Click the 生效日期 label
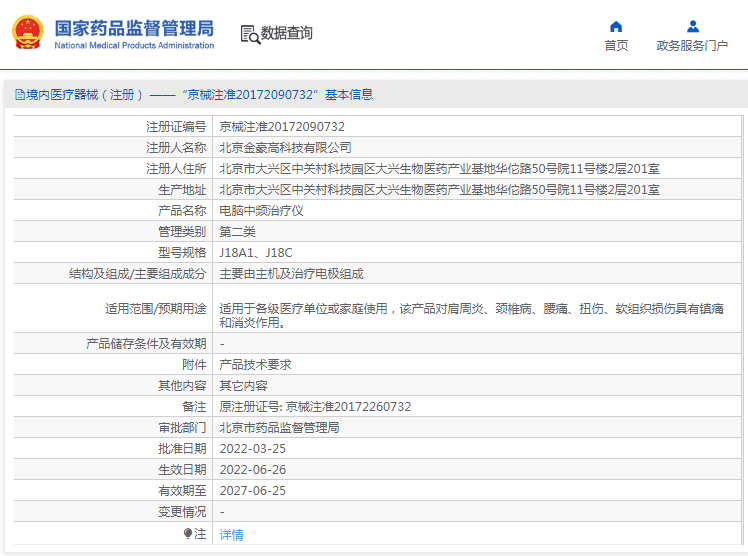748x556 pixels. click(x=182, y=470)
